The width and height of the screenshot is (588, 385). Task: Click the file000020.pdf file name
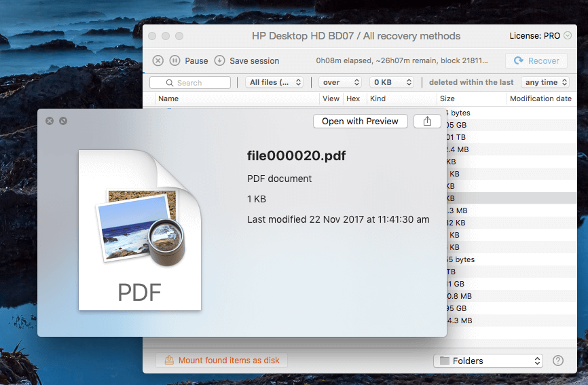tap(296, 155)
